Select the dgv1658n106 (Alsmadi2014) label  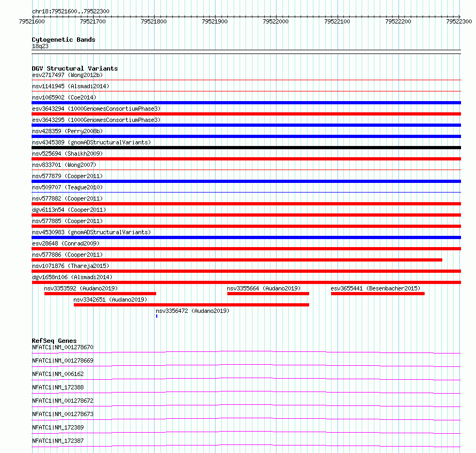72,277
